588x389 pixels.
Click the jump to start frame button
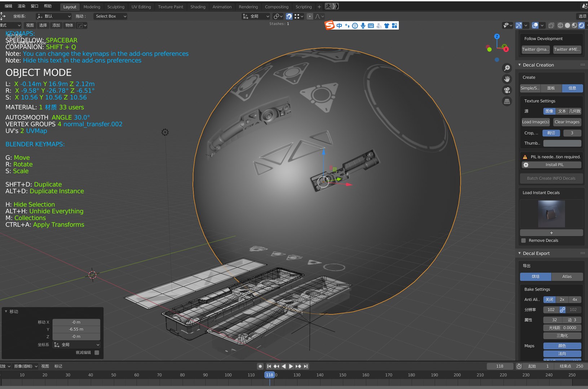coord(269,366)
